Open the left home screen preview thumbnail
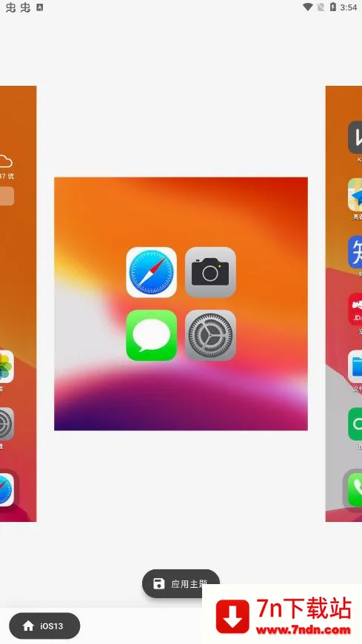Image resolution: width=362 pixels, height=644 pixels. click(18, 304)
